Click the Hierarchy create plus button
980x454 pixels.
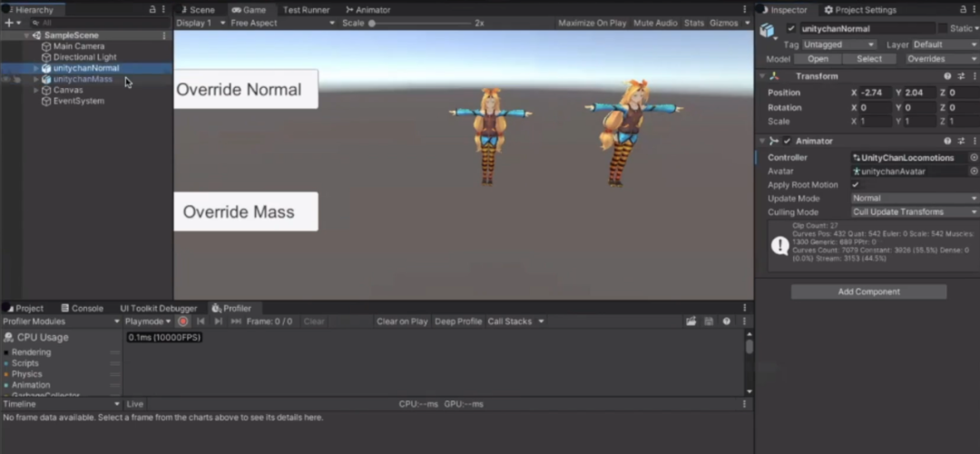point(9,23)
